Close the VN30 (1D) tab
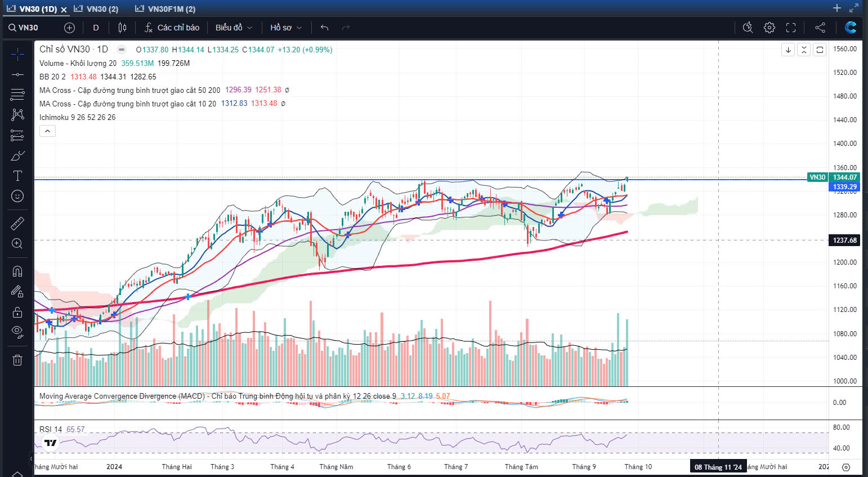This screenshot has width=868, height=477. click(x=64, y=10)
